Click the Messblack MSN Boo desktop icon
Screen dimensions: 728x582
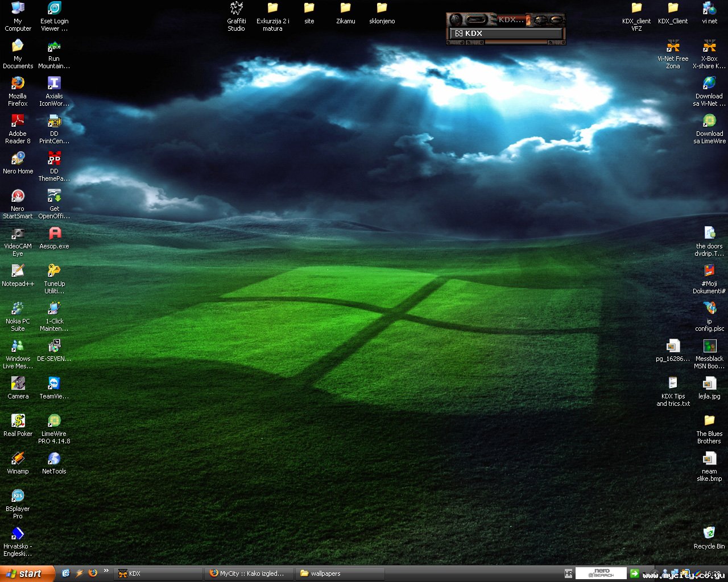(x=709, y=354)
